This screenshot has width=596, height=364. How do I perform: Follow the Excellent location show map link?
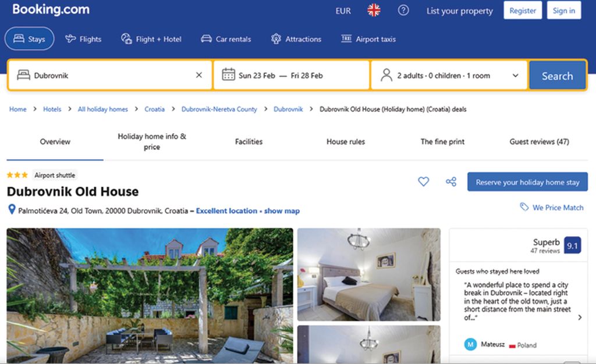[248, 210]
